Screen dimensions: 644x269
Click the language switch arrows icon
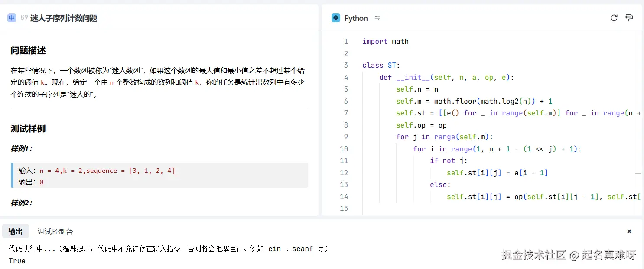(x=377, y=18)
